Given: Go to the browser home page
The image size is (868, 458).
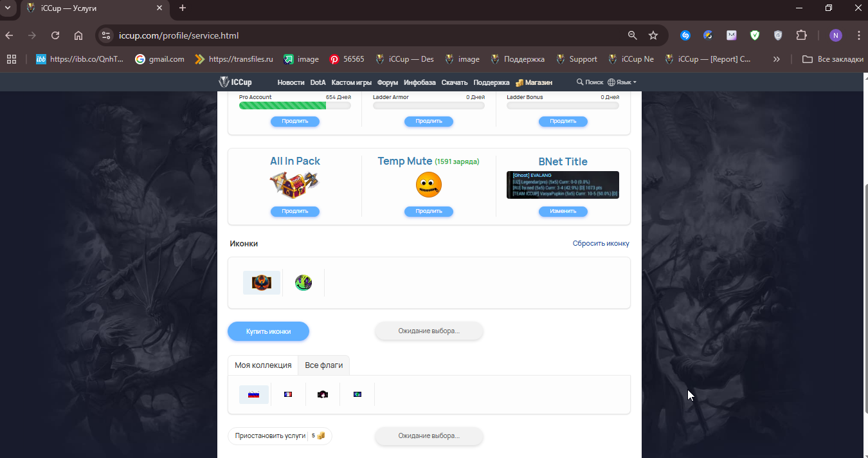Looking at the screenshot, I should point(78,35).
